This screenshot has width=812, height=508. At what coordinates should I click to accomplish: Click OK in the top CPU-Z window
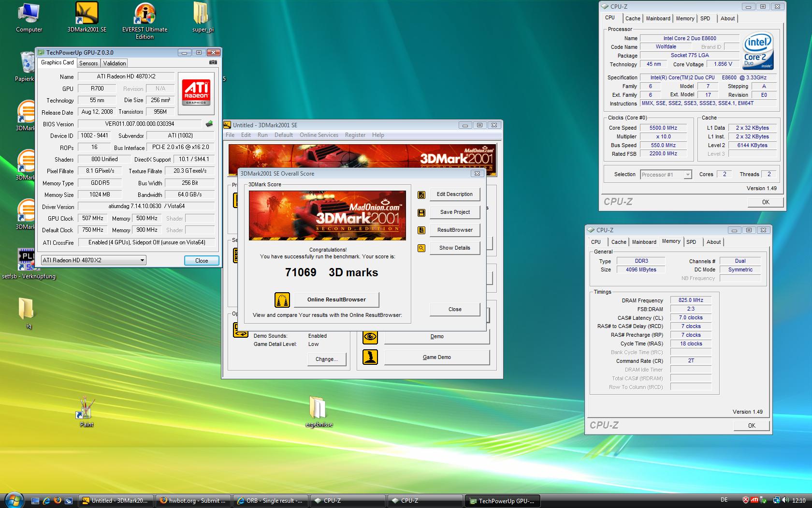(x=766, y=202)
